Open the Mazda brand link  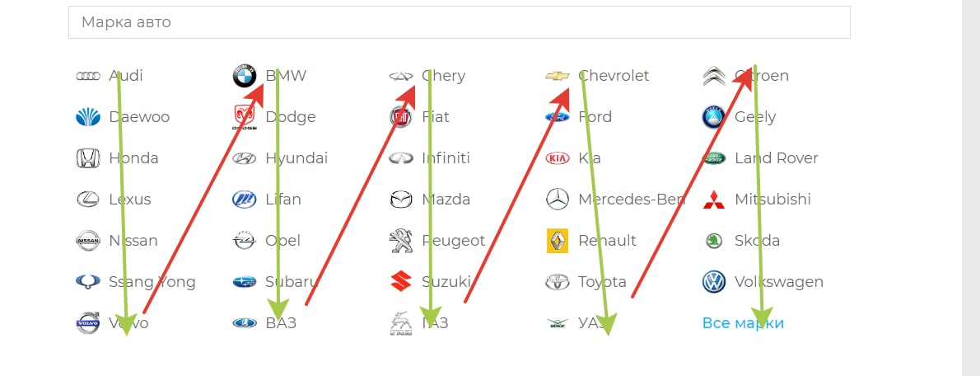pyautogui.click(x=446, y=200)
